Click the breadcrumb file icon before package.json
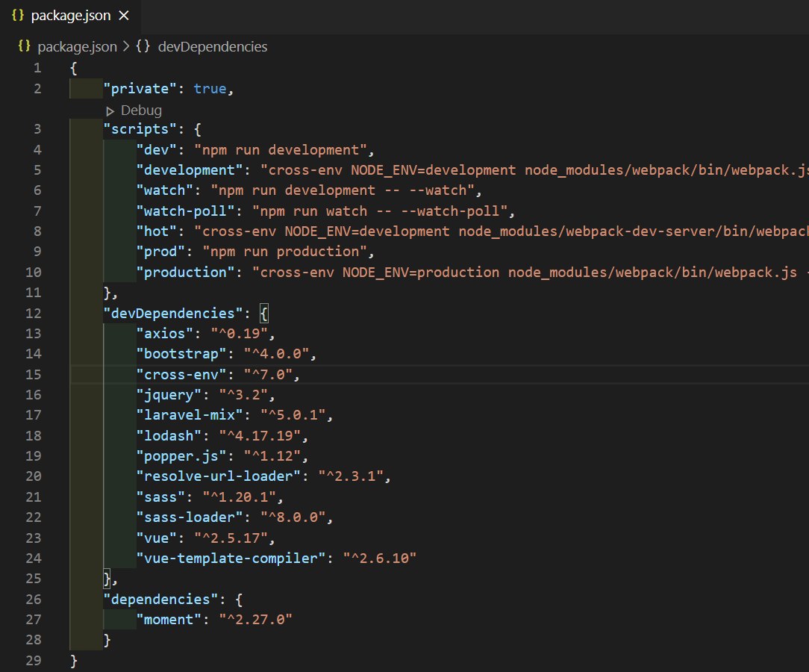Viewport: 809px width, 672px height. click(x=24, y=46)
